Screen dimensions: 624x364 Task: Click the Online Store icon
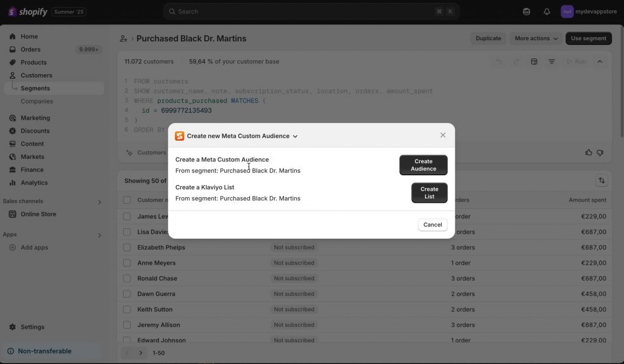point(12,214)
